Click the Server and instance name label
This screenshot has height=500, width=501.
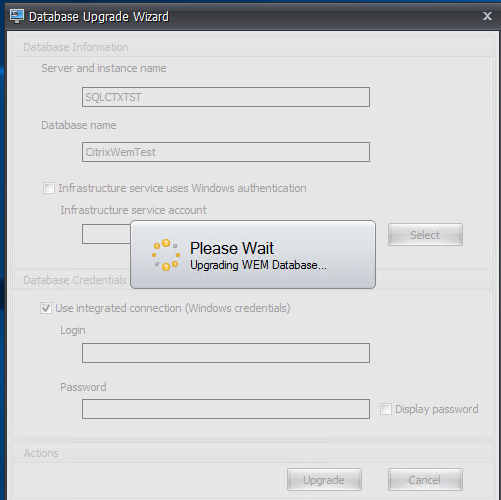(104, 68)
